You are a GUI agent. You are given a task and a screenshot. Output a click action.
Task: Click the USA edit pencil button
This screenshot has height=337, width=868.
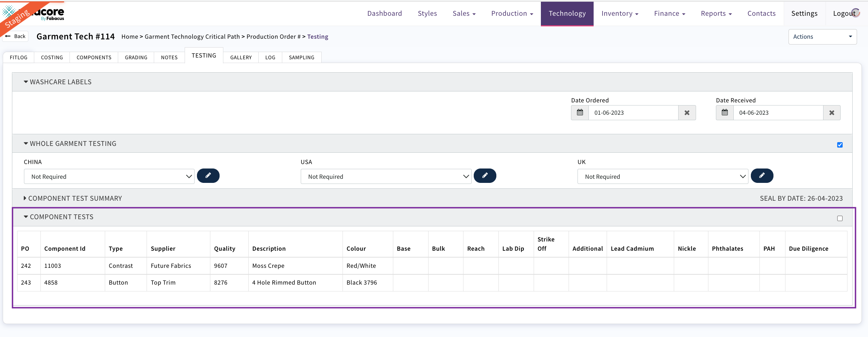[x=485, y=176]
